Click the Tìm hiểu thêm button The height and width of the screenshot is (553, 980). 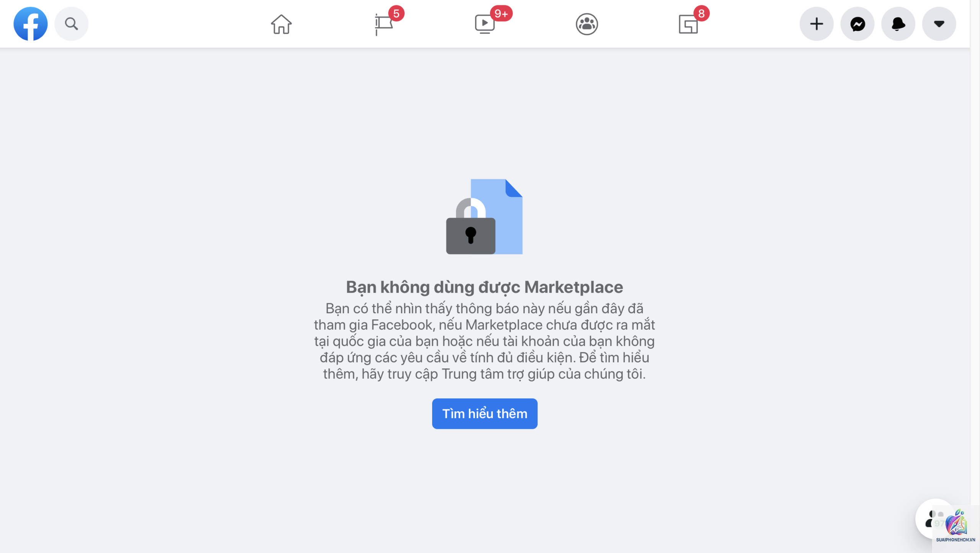click(x=485, y=414)
